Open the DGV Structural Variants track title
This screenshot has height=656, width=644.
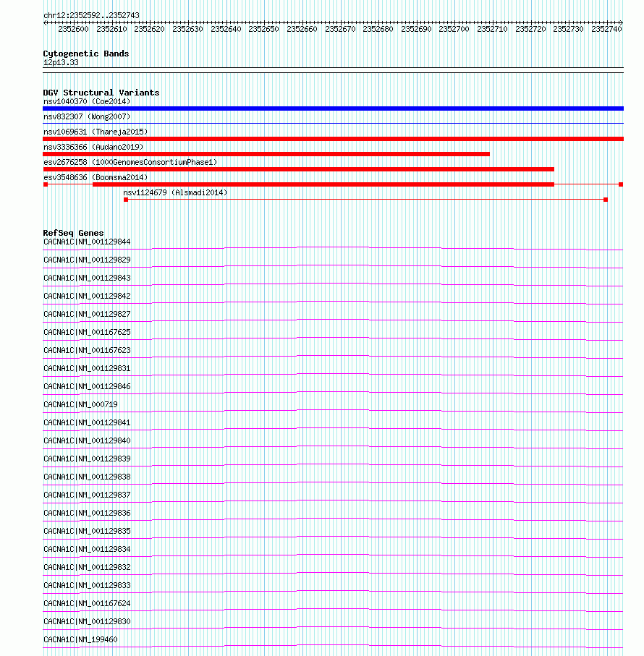point(101,93)
